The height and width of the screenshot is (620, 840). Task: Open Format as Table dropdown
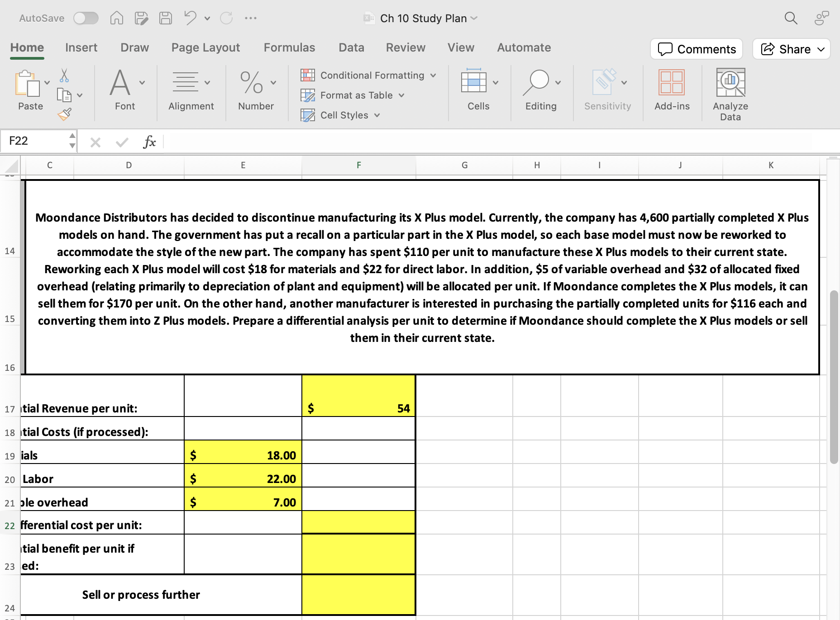tap(353, 95)
